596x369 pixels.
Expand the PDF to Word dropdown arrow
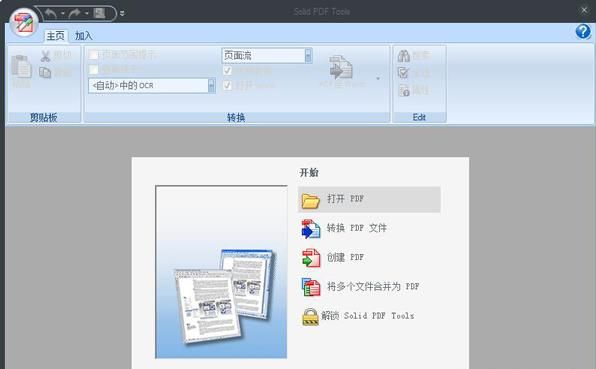click(x=378, y=79)
